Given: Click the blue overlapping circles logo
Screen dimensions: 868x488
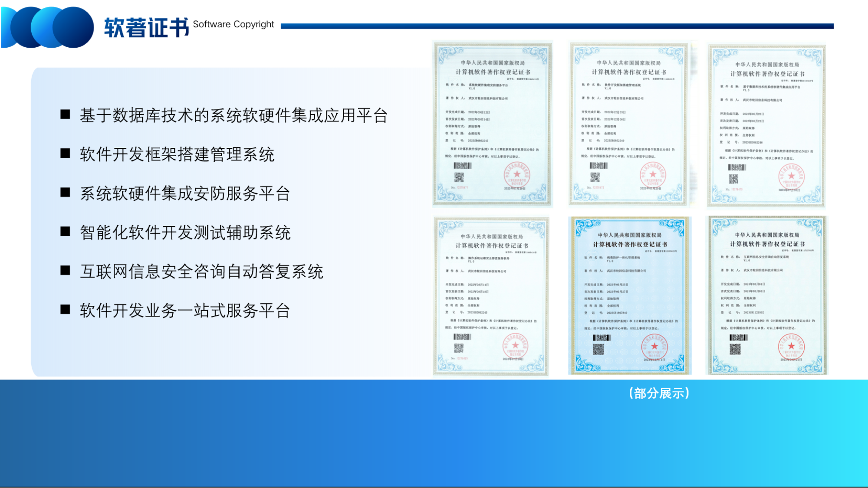Looking at the screenshot, I should point(48,27).
